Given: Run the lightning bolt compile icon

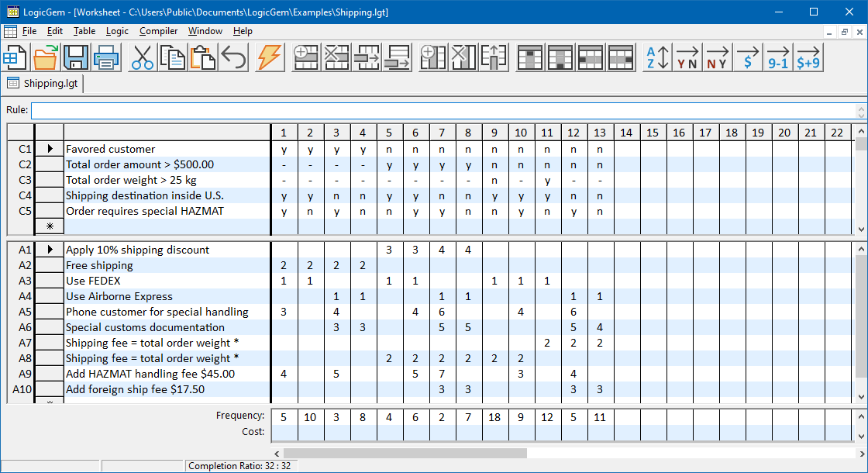Looking at the screenshot, I should pyautogui.click(x=270, y=57).
